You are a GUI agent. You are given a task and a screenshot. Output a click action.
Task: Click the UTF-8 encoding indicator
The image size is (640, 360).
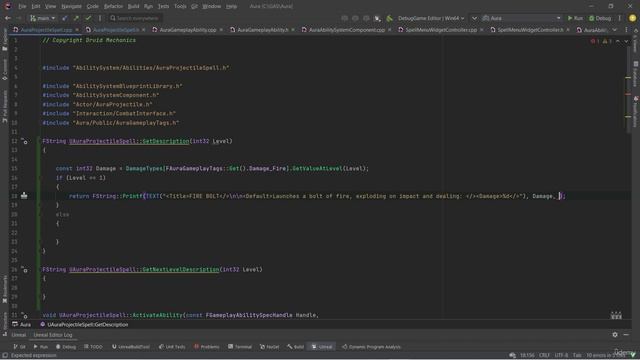tap(561, 356)
